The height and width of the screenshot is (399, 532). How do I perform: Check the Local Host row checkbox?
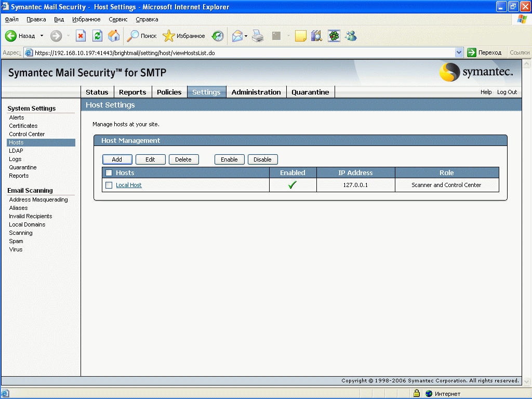(109, 185)
